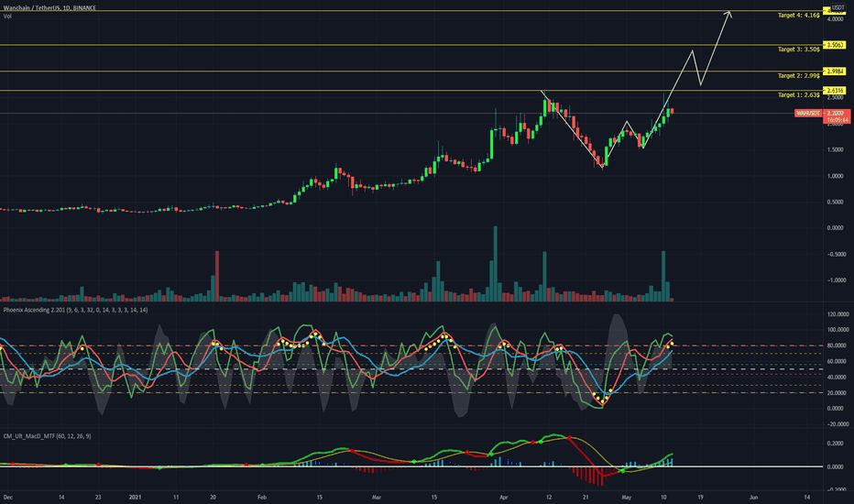Click the Feb label on time axis
854x504 pixels.
262,498
